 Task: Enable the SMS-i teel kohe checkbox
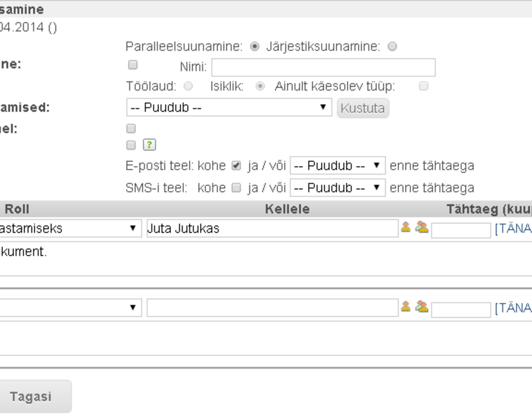click(236, 187)
